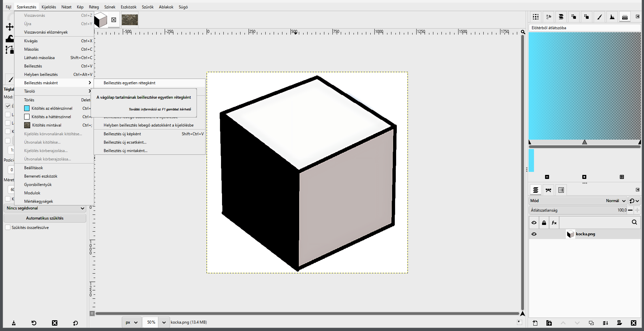Viewport: 644px width, 331px height.
Task: Reset tool options to default icon
Action: (x=75, y=323)
